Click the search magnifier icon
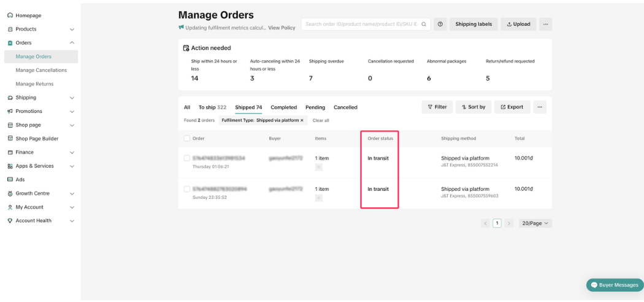The image size is (644, 302). 424,24
